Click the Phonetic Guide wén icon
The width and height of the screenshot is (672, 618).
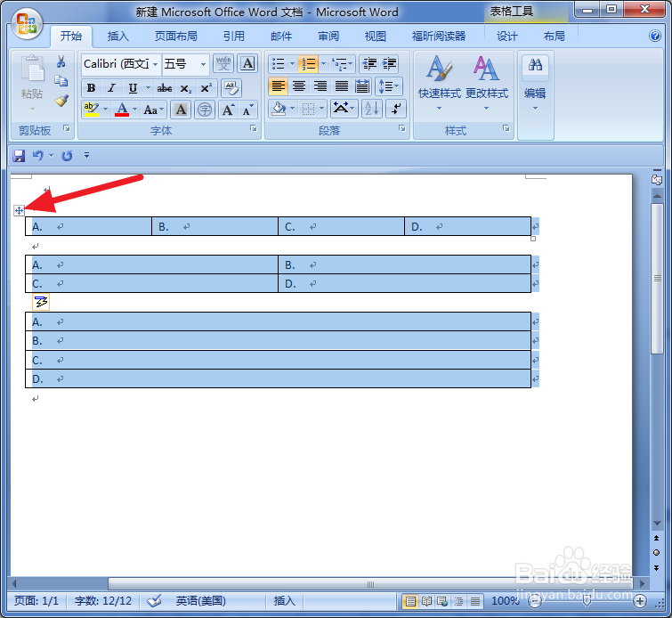(223, 63)
